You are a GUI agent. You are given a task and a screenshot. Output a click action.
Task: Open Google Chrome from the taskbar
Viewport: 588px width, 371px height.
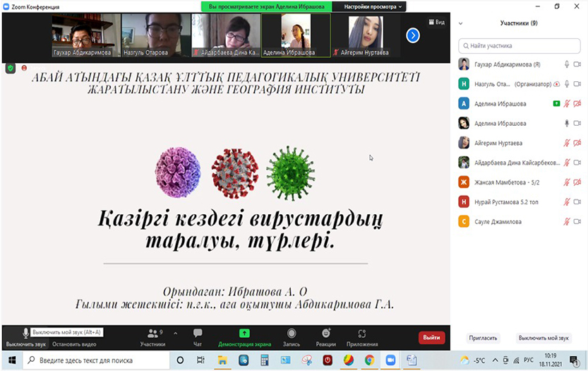pos(369,360)
